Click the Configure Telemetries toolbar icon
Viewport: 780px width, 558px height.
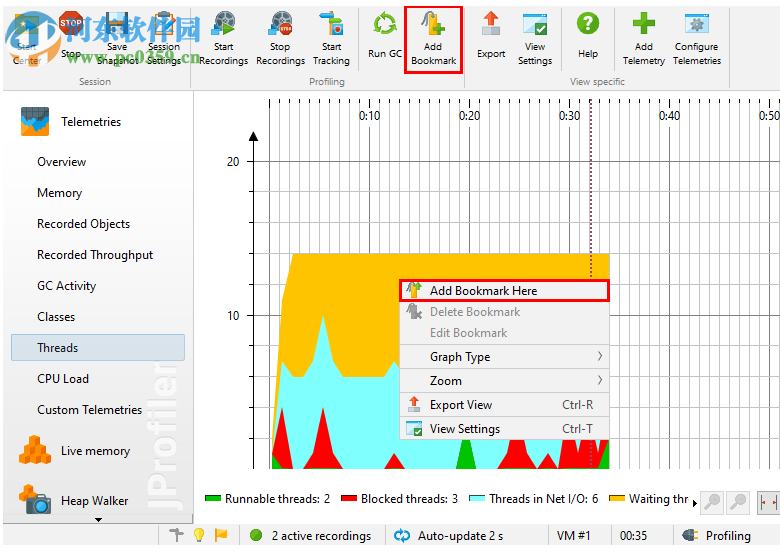pyautogui.click(x=696, y=23)
